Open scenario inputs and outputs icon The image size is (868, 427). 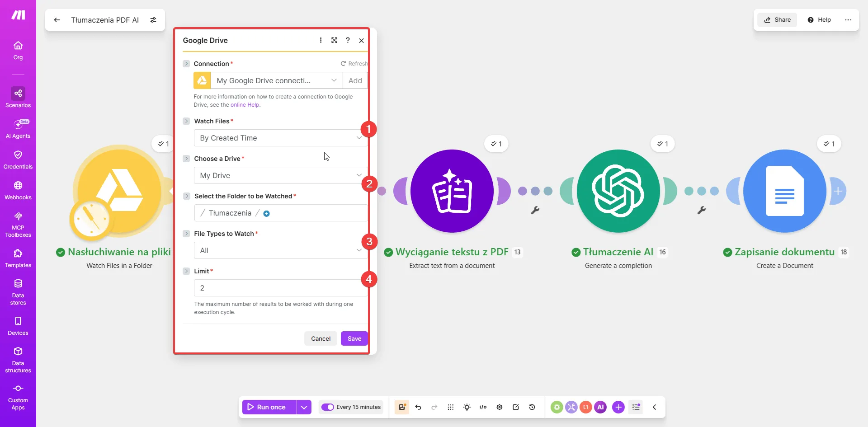[x=483, y=407]
